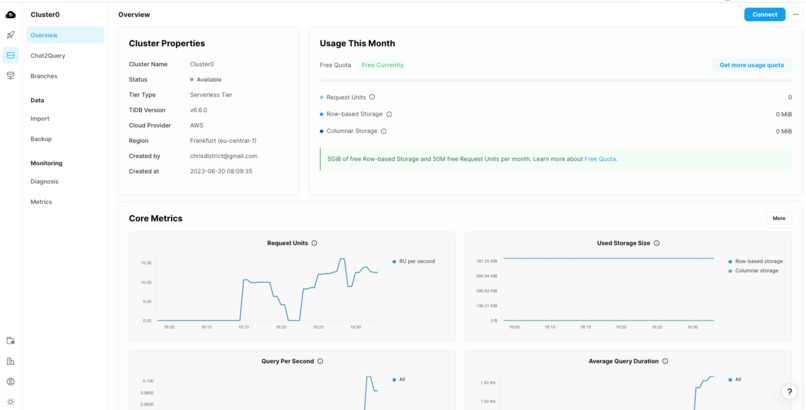Open the user account icon
This screenshot has height=410, width=806.
[x=10, y=382]
